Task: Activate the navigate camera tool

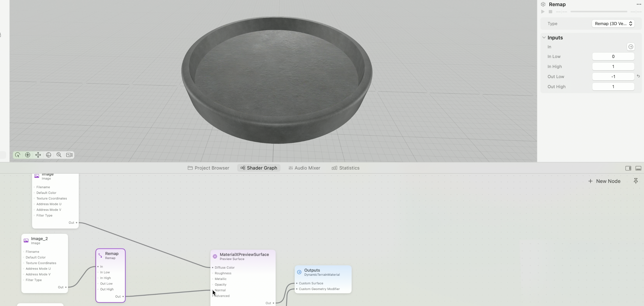Action: click(x=28, y=155)
